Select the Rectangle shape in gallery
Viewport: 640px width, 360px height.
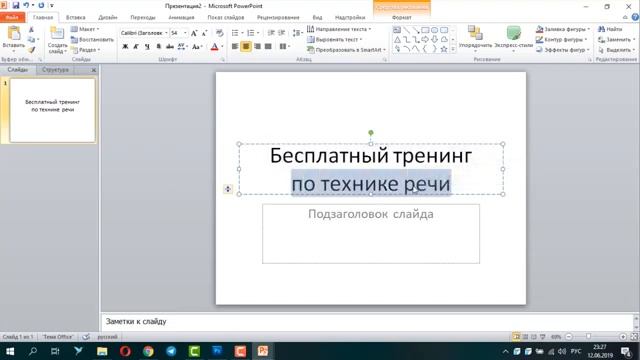(x=425, y=30)
